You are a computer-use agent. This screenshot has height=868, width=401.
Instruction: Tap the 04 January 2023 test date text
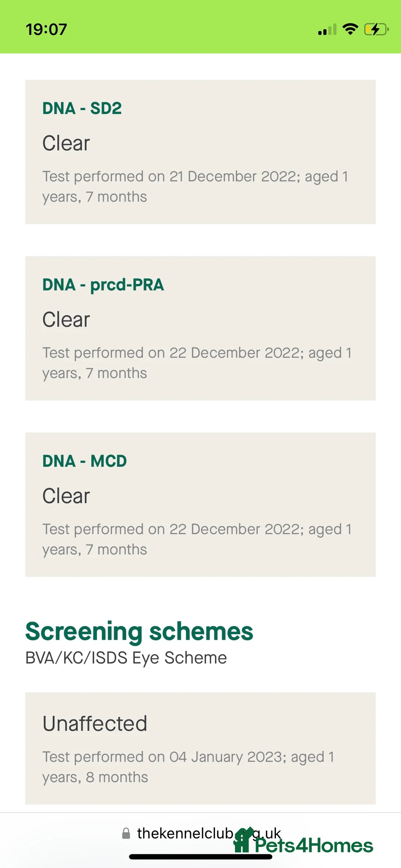[x=228, y=757]
